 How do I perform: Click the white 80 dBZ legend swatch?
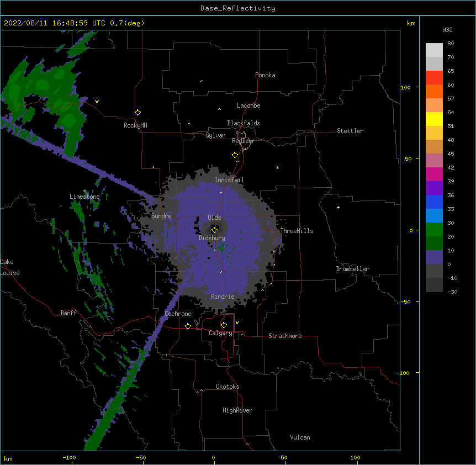tap(434, 50)
